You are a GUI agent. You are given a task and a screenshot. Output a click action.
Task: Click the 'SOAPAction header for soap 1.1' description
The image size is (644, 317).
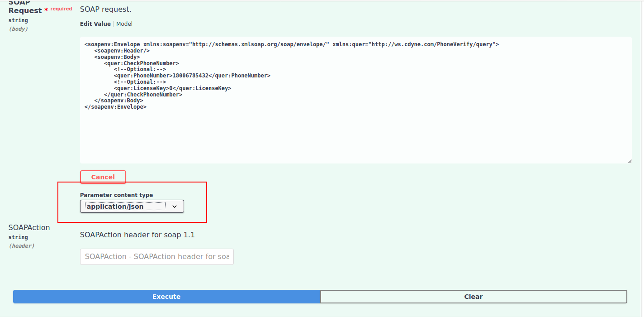137,235
